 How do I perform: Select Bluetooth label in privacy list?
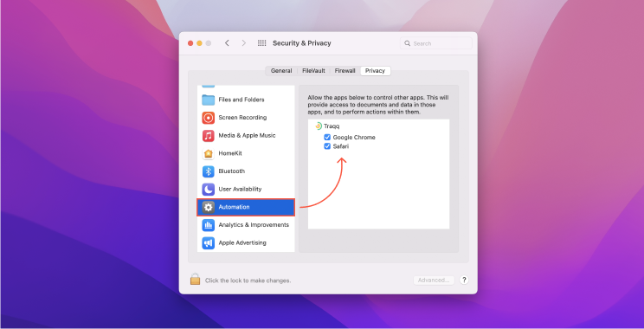(x=232, y=171)
